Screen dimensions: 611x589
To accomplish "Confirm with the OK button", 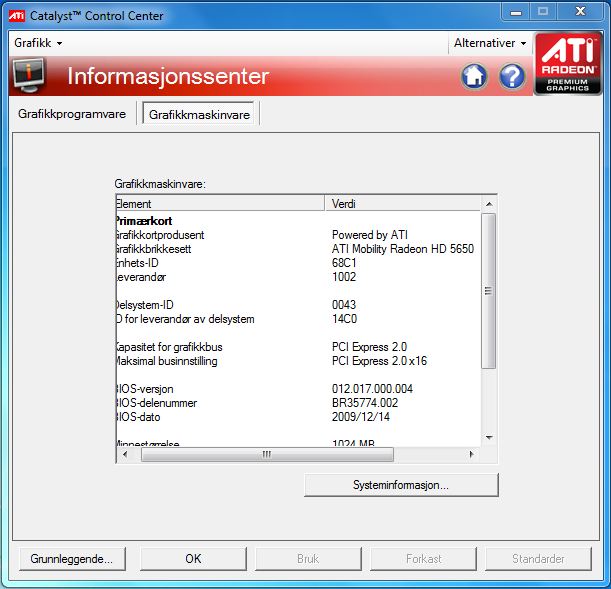I will 193,559.
